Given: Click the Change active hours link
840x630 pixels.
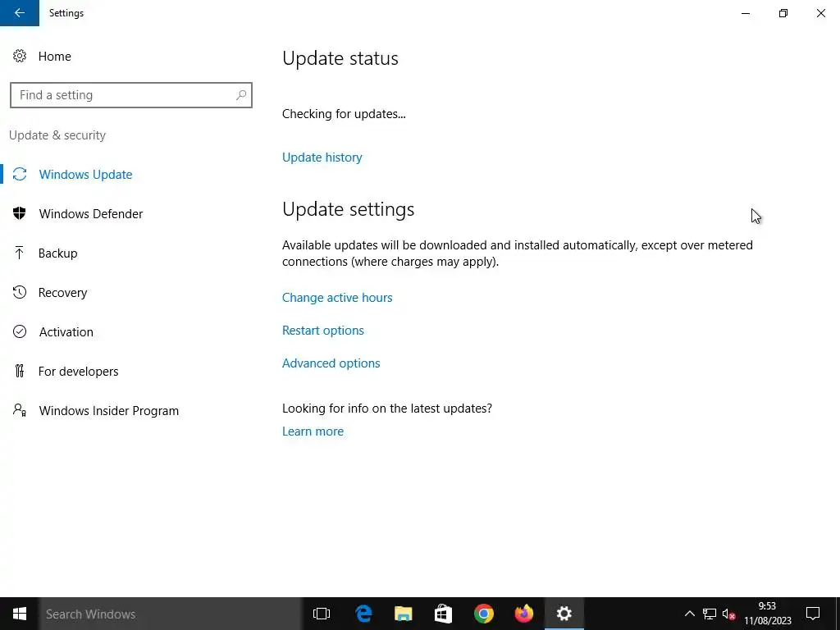Looking at the screenshot, I should [337, 297].
